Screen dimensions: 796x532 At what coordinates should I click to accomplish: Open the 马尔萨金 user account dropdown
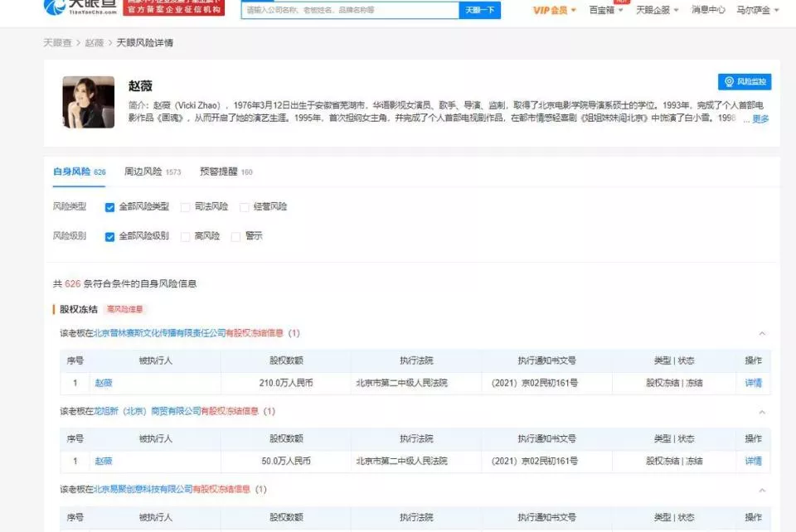pos(757,10)
